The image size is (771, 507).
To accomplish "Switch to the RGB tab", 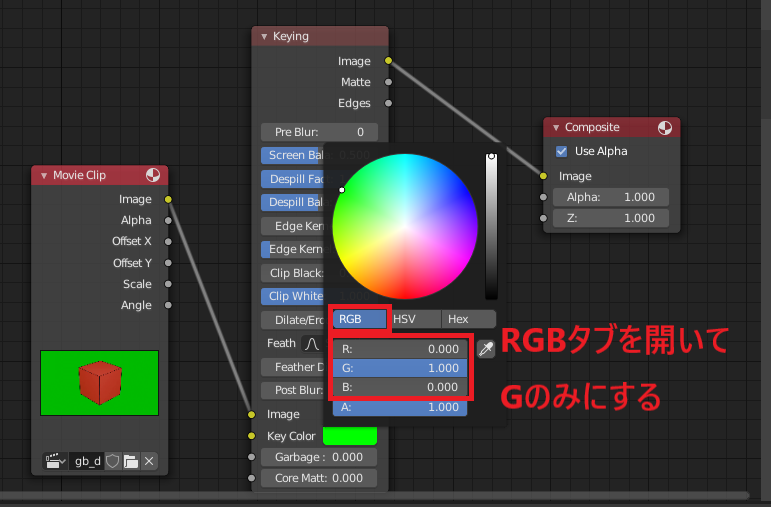I will point(359,319).
